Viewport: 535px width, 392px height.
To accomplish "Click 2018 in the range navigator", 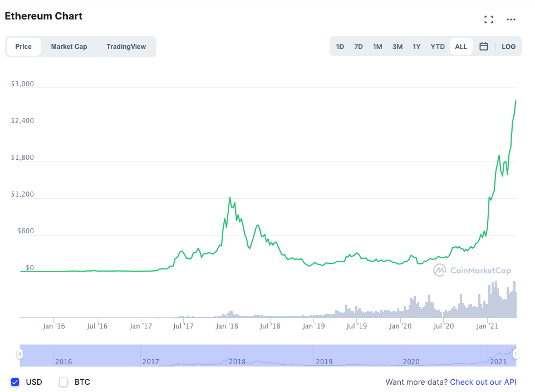I will (x=237, y=361).
